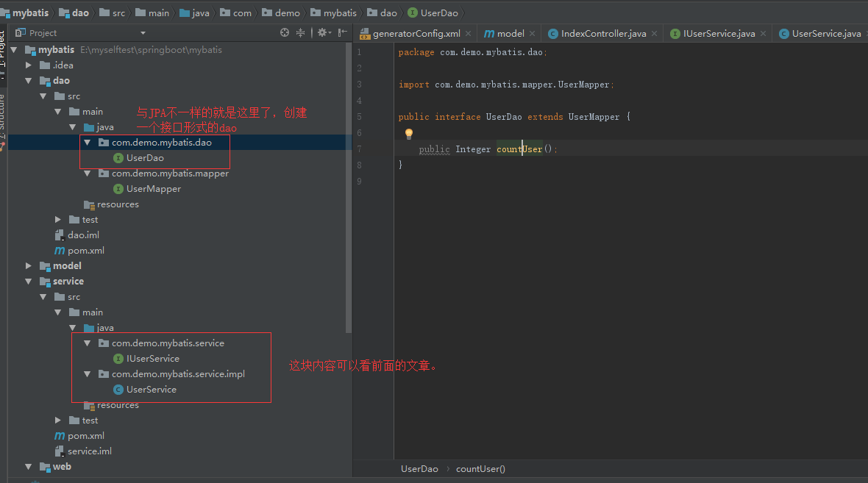868x483 pixels.
Task: Click the scroll-from-source locate icon
Action: point(285,32)
